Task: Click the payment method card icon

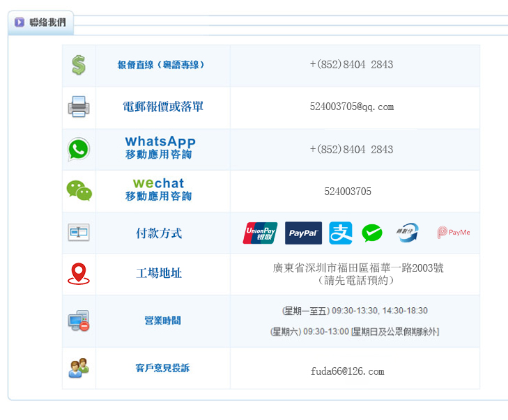Action: pos(79,232)
